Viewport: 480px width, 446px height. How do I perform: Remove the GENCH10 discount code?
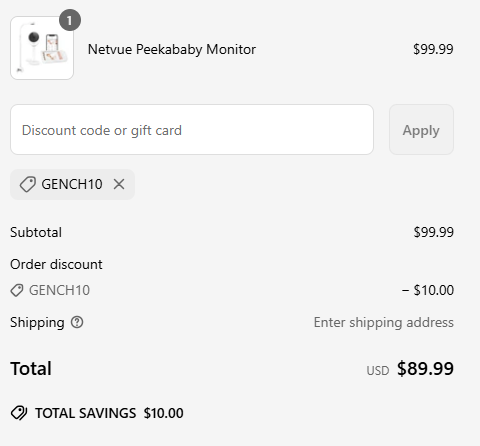click(x=119, y=184)
